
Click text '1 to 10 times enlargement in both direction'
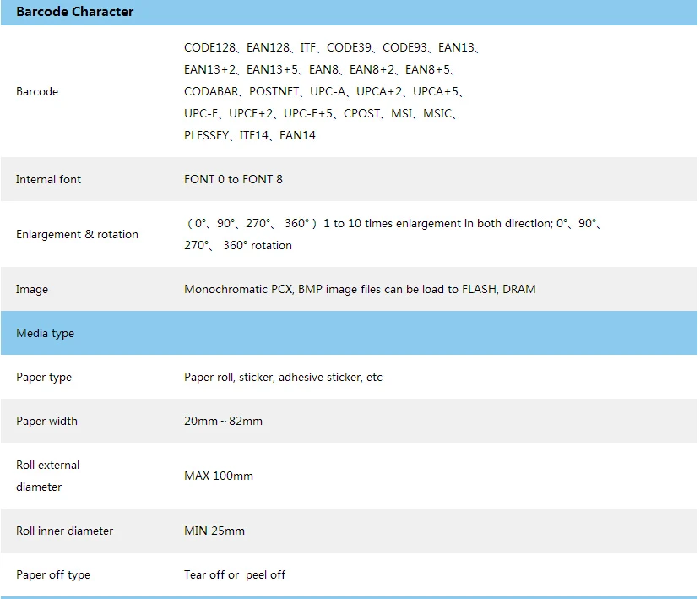438,223
